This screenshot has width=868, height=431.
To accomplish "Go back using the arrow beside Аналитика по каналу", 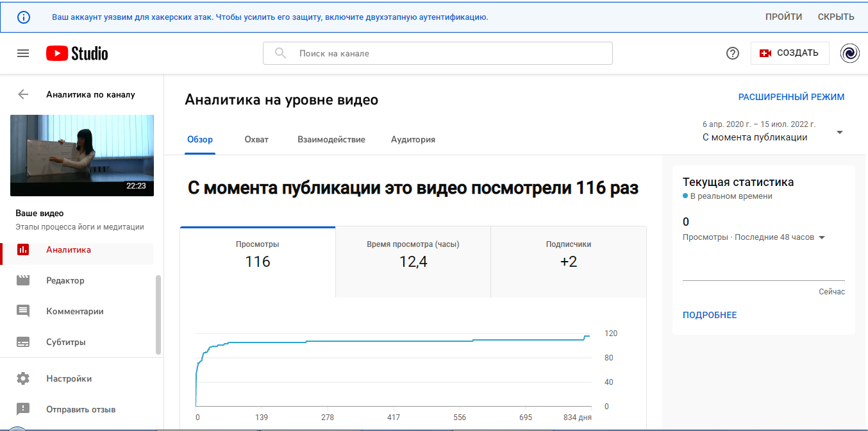I will pyautogui.click(x=23, y=94).
